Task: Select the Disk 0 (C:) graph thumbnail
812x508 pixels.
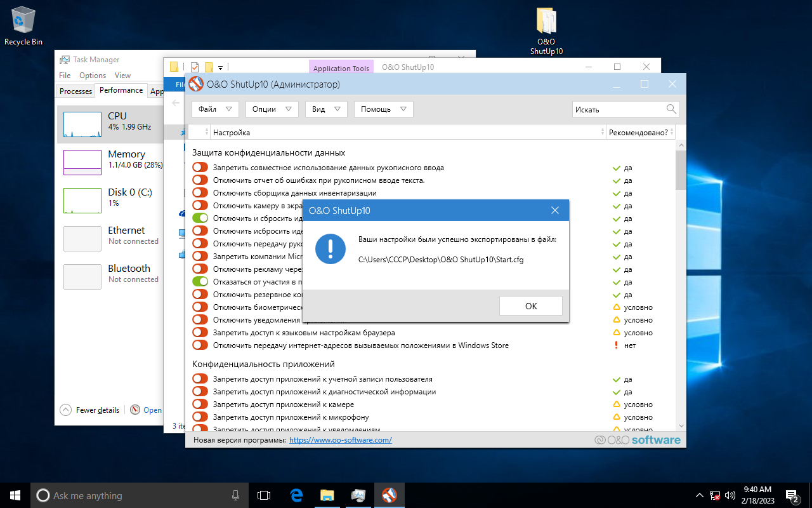Action: pyautogui.click(x=82, y=201)
